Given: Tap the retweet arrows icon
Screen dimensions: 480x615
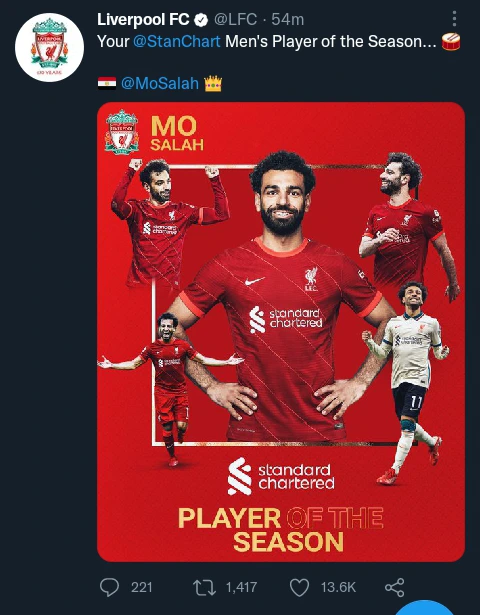Looking at the screenshot, I should point(204,588).
